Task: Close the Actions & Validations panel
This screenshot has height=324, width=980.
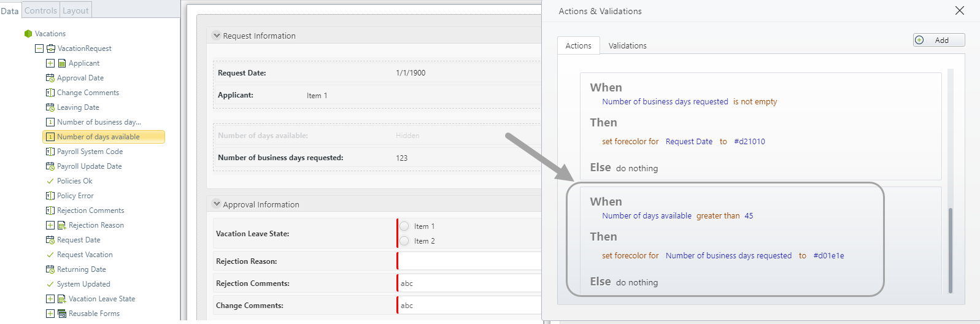Action: (960, 10)
